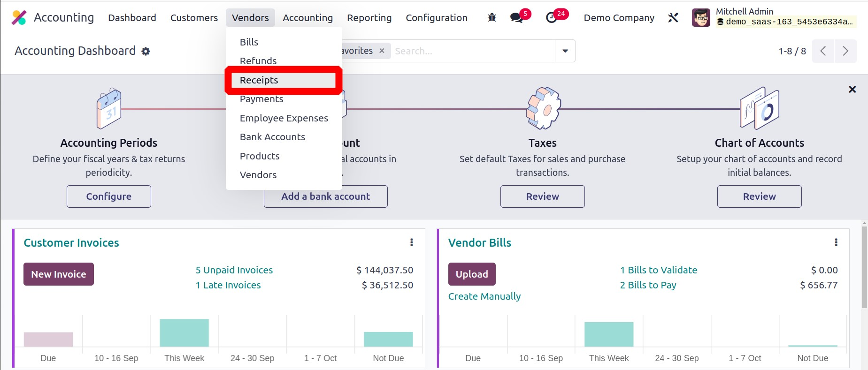Open the activities clock icon
This screenshot has width=868, height=370.
tap(552, 18)
